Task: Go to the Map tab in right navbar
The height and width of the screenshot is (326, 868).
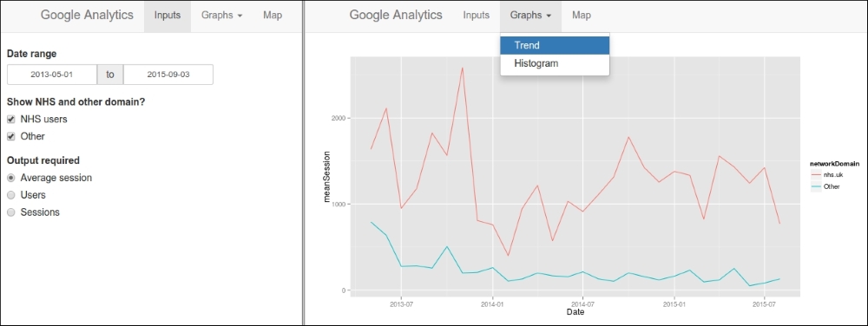Action: [582, 16]
